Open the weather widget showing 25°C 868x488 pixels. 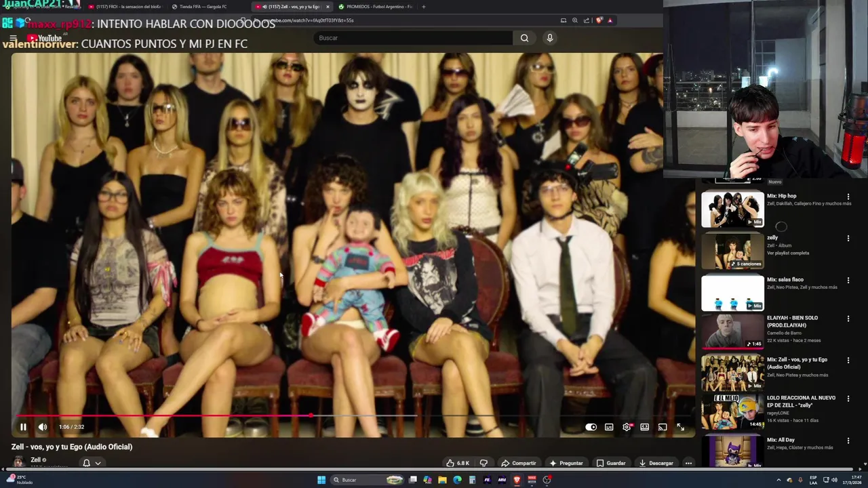(x=19, y=479)
